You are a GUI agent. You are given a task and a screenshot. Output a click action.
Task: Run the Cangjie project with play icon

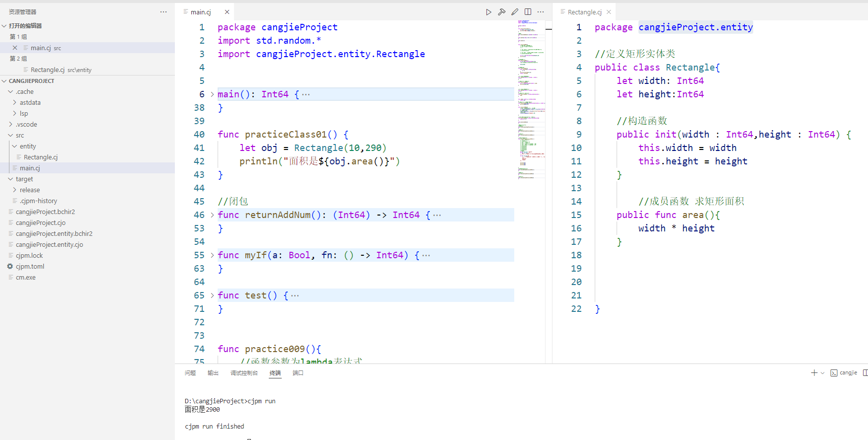tap(488, 12)
